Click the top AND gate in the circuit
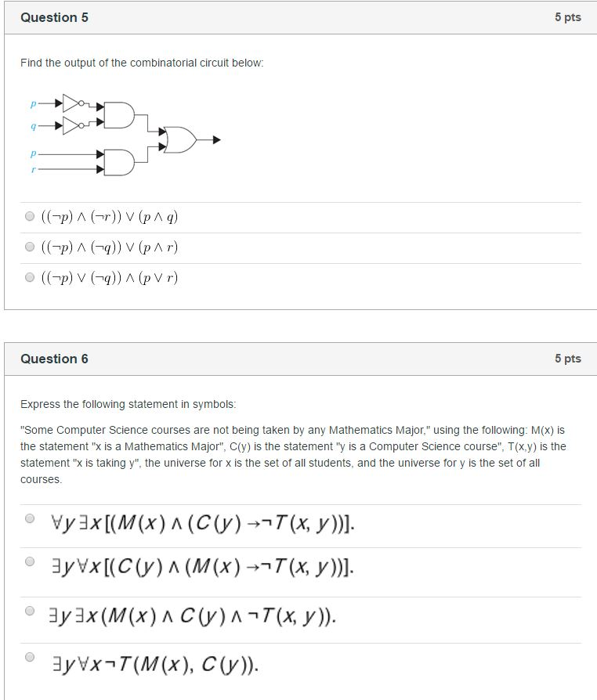The width and height of the screenshot is (597, 700). pos(118,116)
